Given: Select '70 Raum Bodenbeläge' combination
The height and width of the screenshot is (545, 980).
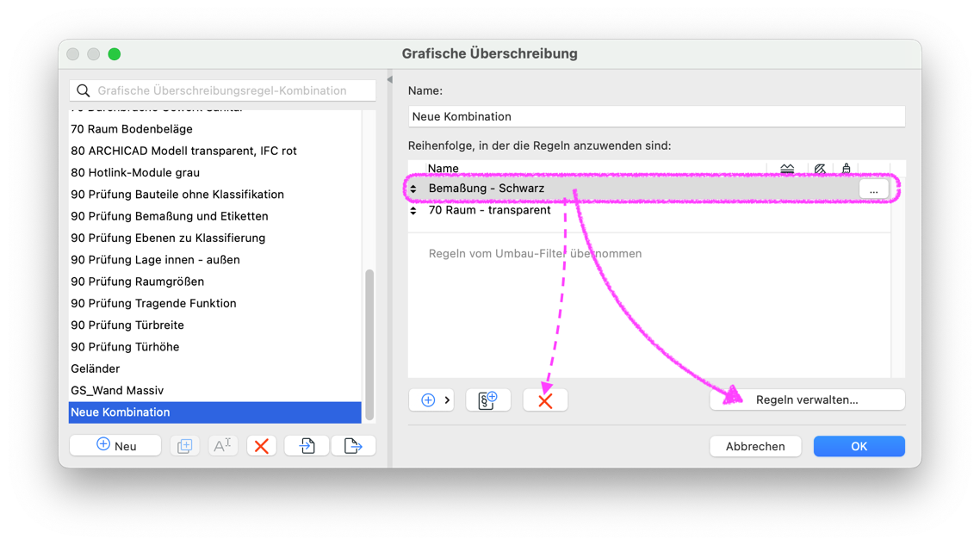Looking at the screenshot, I should point(214,129).
